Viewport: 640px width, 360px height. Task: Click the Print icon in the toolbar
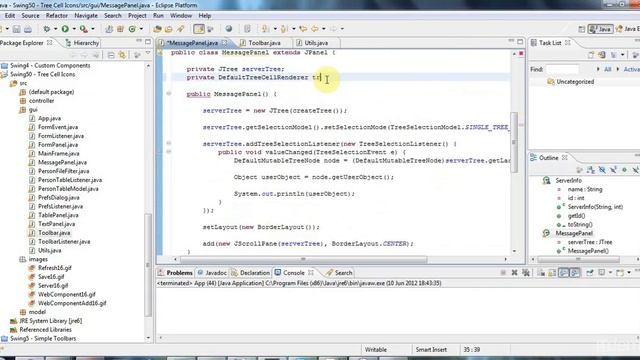(x=28, y=29)
